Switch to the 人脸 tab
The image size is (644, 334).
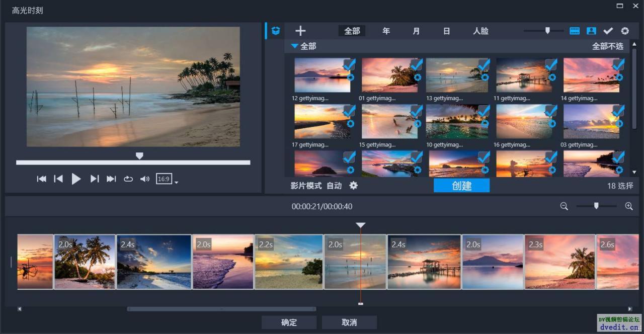(480, 31)
